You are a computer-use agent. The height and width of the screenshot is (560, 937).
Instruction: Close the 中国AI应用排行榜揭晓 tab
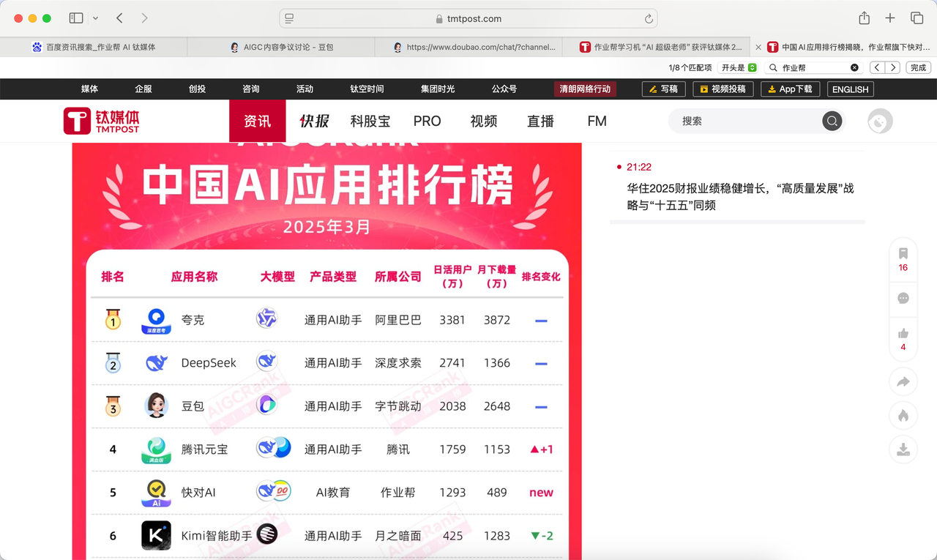[758, 47]
